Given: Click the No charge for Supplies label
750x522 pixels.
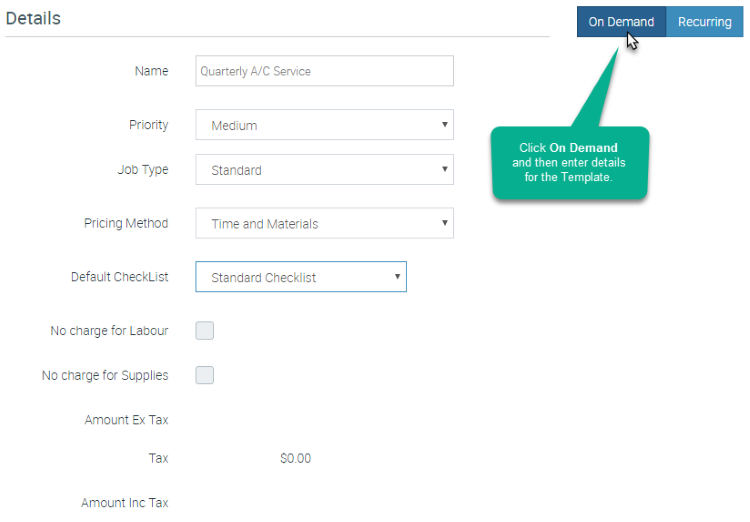Looking at the screenshot, I should pyautogui.click(x=105, y=375).
